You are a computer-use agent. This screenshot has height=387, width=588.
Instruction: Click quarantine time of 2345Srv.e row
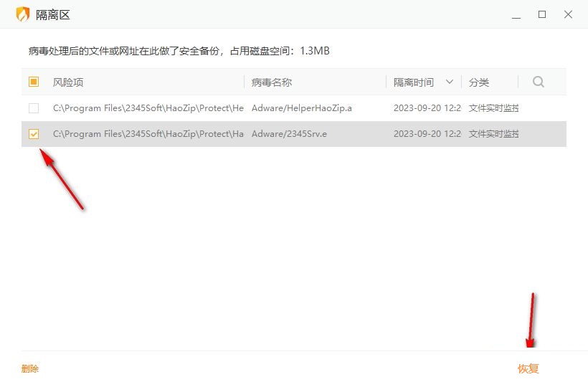pyautogui.click(x=427, y=134)
